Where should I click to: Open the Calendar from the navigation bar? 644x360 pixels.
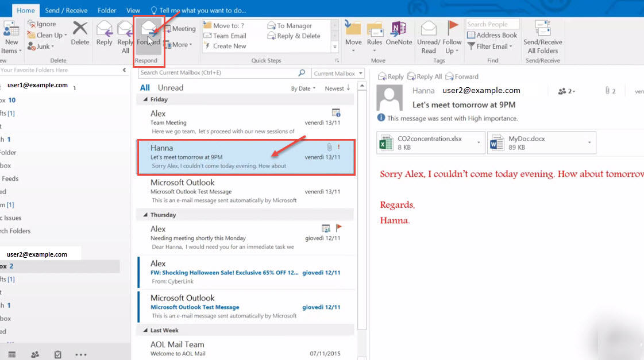[11, 354]
